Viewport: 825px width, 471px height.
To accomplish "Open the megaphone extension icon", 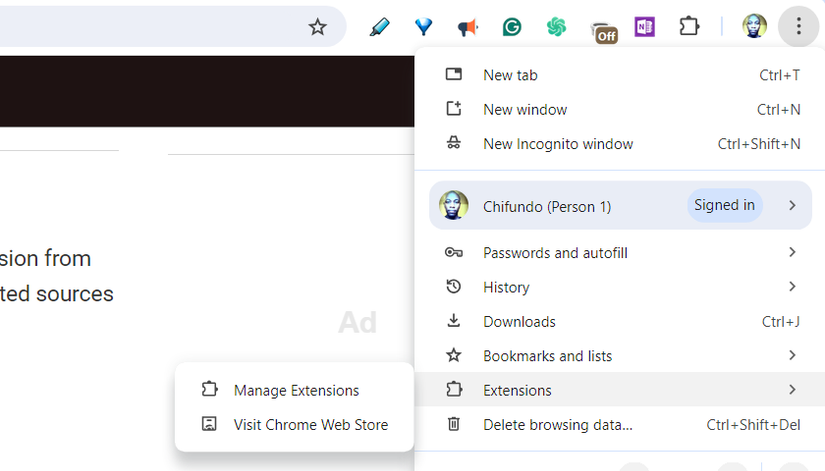I will pos(467,27).
